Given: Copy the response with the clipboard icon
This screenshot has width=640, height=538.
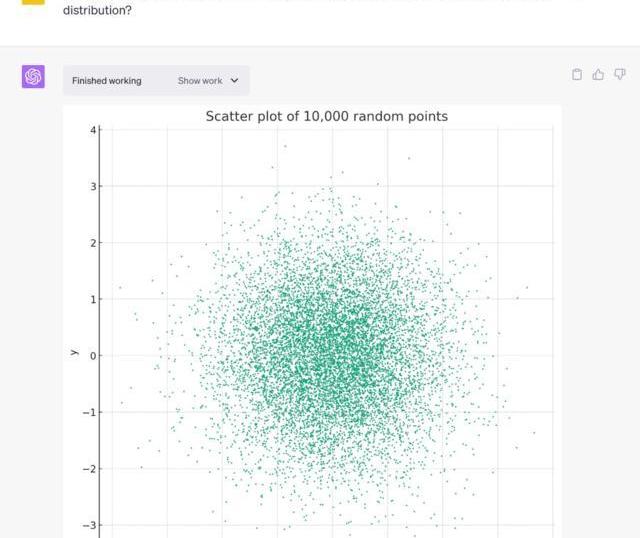Looking at the screenshot, I should click(x=577, y=74).
